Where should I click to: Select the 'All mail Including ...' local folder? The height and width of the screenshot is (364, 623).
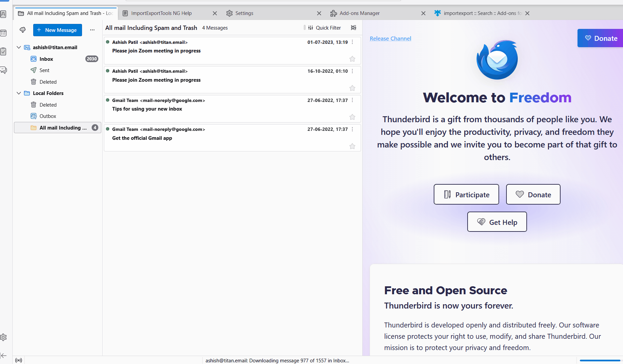coord(57,128)
